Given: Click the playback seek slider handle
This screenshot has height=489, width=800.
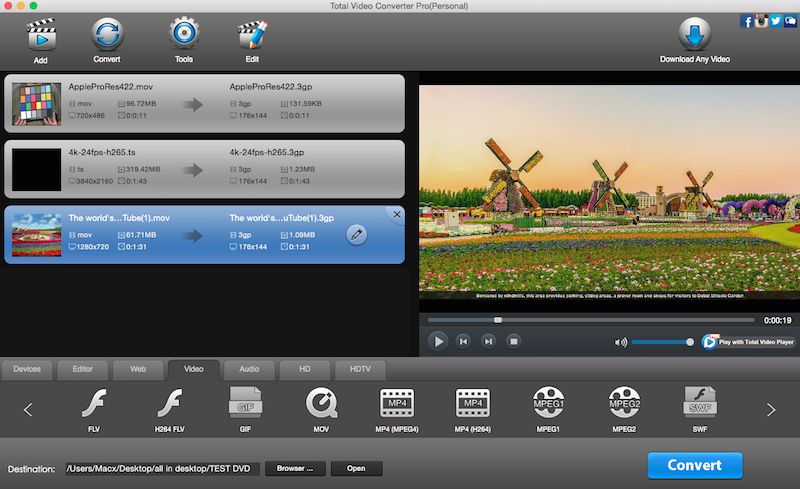Looking at the screenshot, I should point(498,320).
